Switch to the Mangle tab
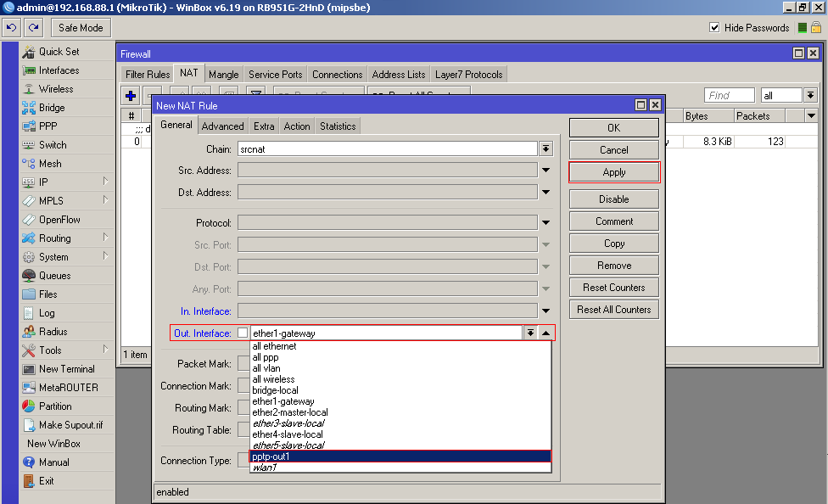The image size is (828, 504). click(x=224, y=75)
